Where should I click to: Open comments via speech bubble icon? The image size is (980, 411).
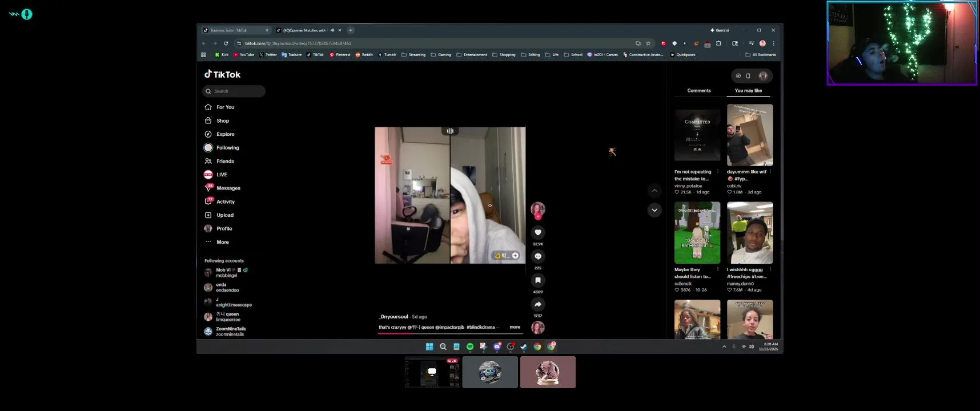point(538,256)
